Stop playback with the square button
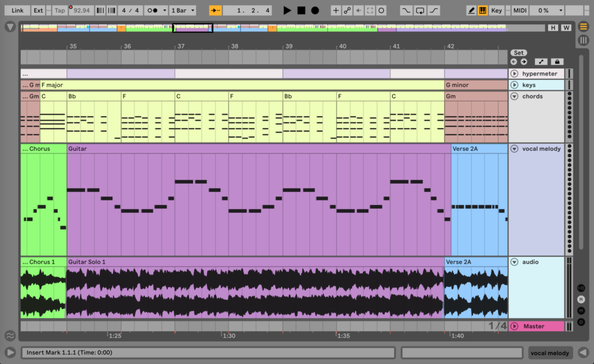The image size is (594, 364). point(301,10)
